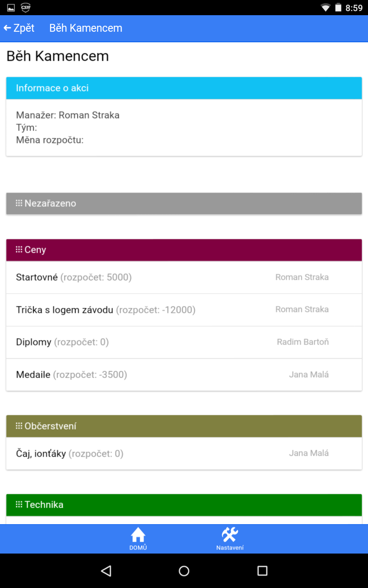
Task: Select the Diplomy list row
Action: click(184, 342)
